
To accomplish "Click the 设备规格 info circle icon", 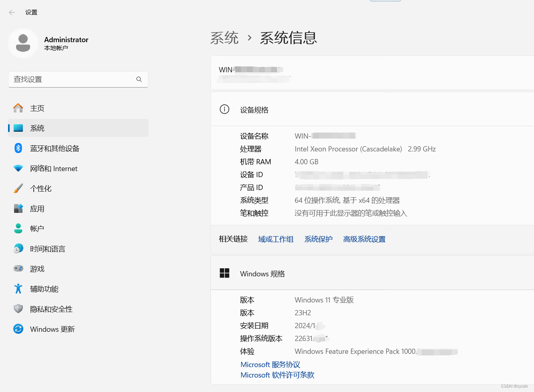I will click(x=224, y=109).
